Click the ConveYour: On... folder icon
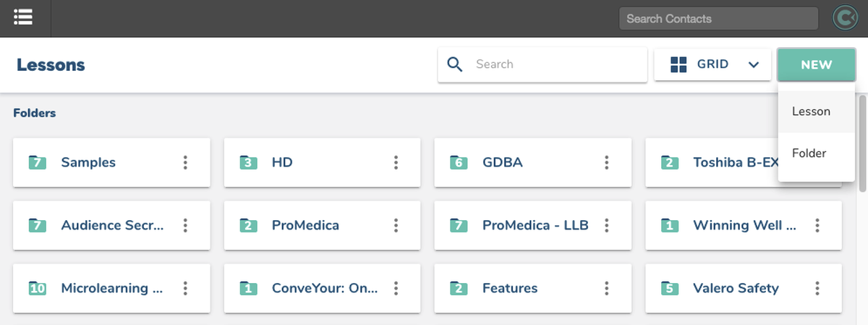Viewport: 868px width, 325px height. click(248, 289)
